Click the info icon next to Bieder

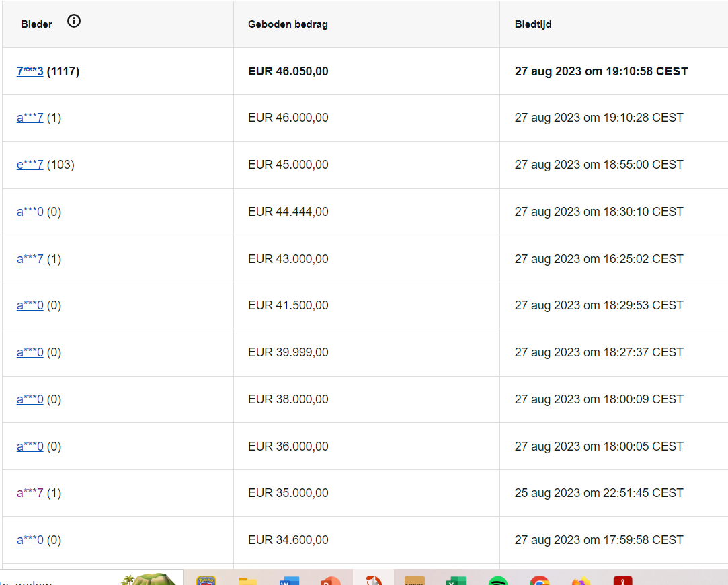coord(74,21)
